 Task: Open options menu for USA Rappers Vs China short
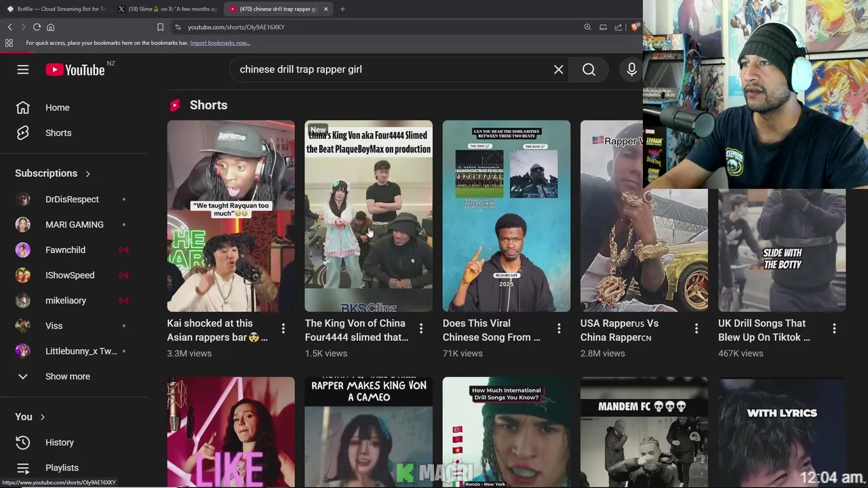[696, 329]
